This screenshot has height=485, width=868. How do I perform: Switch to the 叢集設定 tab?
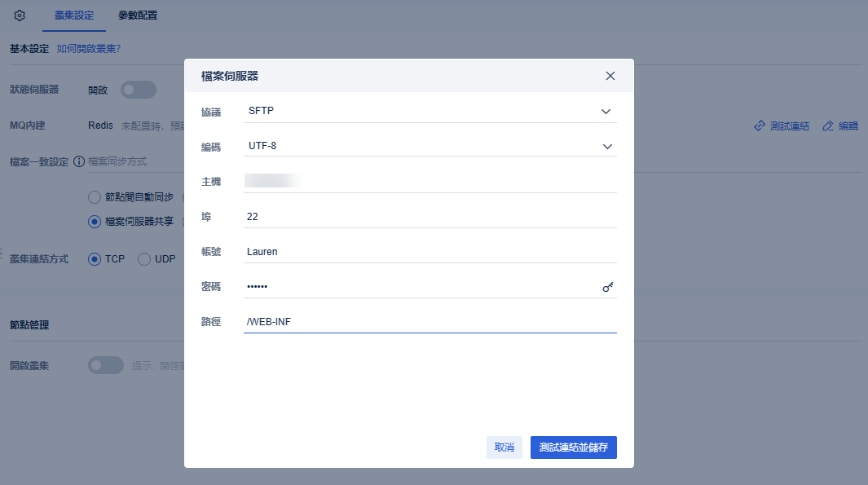tap(73, 15)
